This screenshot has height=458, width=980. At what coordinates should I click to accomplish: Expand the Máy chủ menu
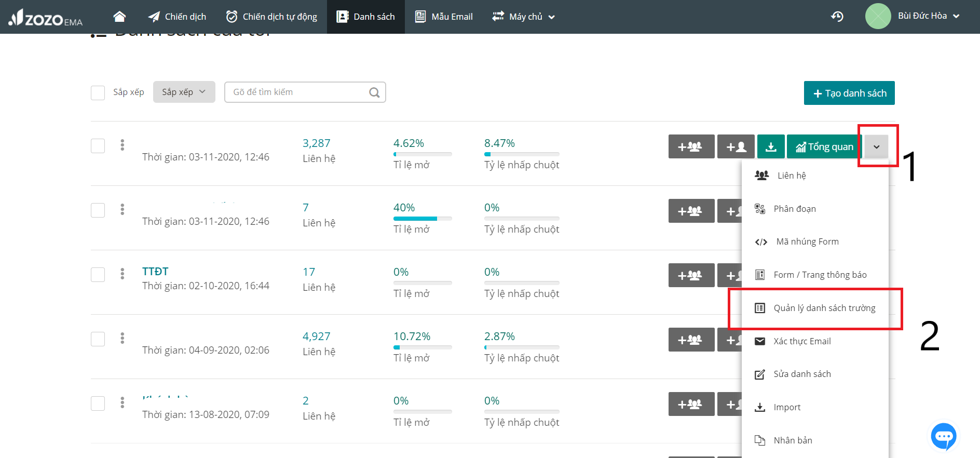(x=524, y=17)
